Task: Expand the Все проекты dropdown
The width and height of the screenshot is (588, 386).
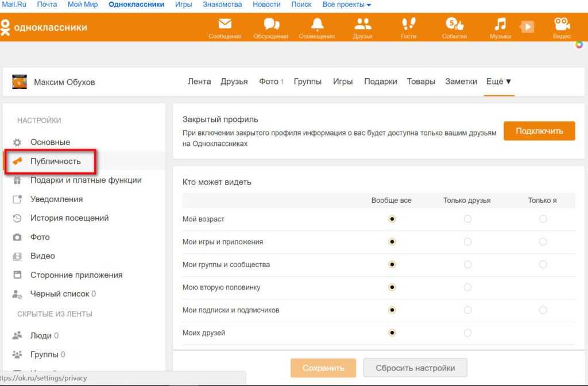Action: [346, 5]
